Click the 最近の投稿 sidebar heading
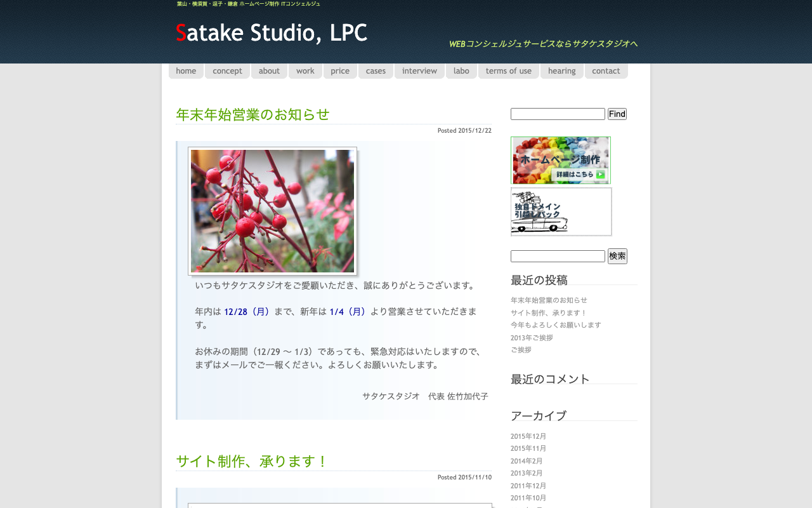Image resolution: width=812 pixels, height=508 pixels. pyautogui.click(x=539, y=280)
